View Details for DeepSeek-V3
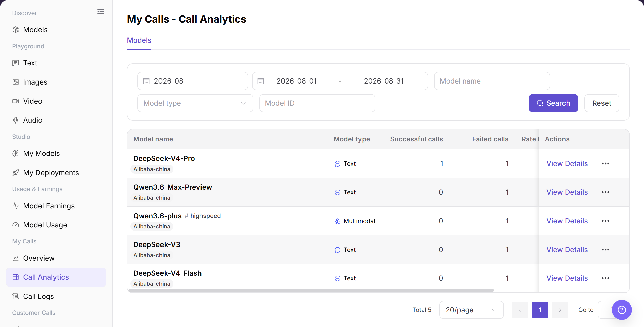The width and height of the screenshot is (644, 327). pos(567,250)
